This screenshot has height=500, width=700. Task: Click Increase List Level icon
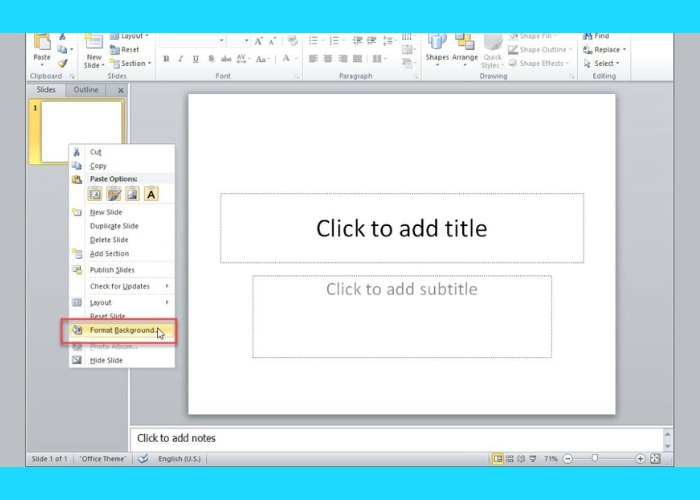click(371, 41)
